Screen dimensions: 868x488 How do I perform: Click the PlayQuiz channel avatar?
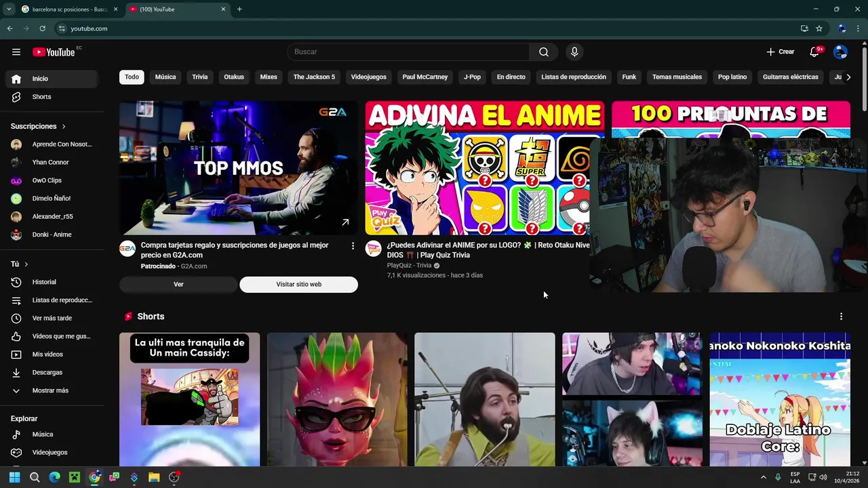tap(374, 248)
